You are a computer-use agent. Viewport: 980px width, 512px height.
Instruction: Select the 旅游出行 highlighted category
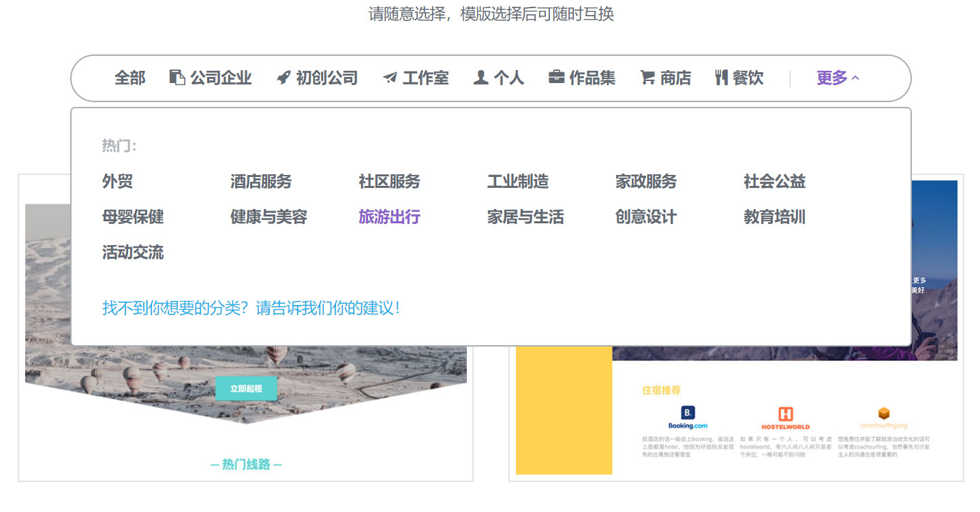click(x=388, y=217)
